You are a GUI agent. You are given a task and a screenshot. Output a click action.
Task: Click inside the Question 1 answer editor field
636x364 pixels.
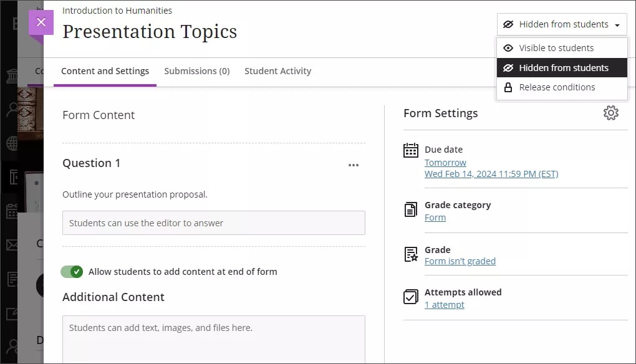213,223
